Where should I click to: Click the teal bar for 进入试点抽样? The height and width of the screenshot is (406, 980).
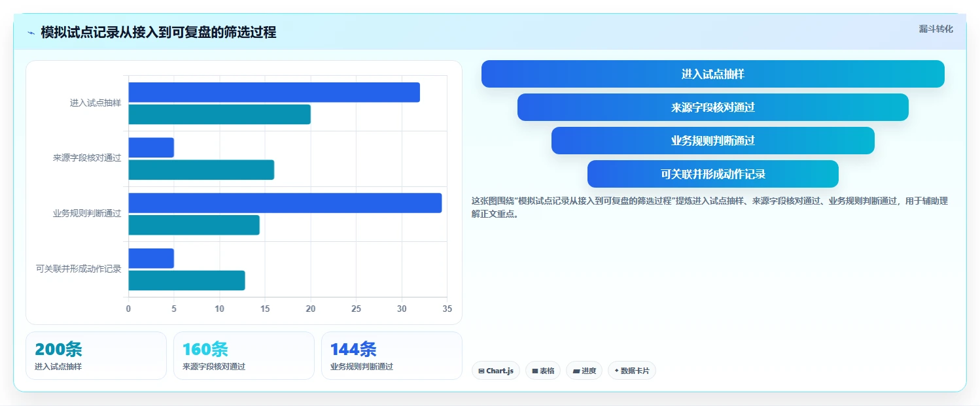220,114
